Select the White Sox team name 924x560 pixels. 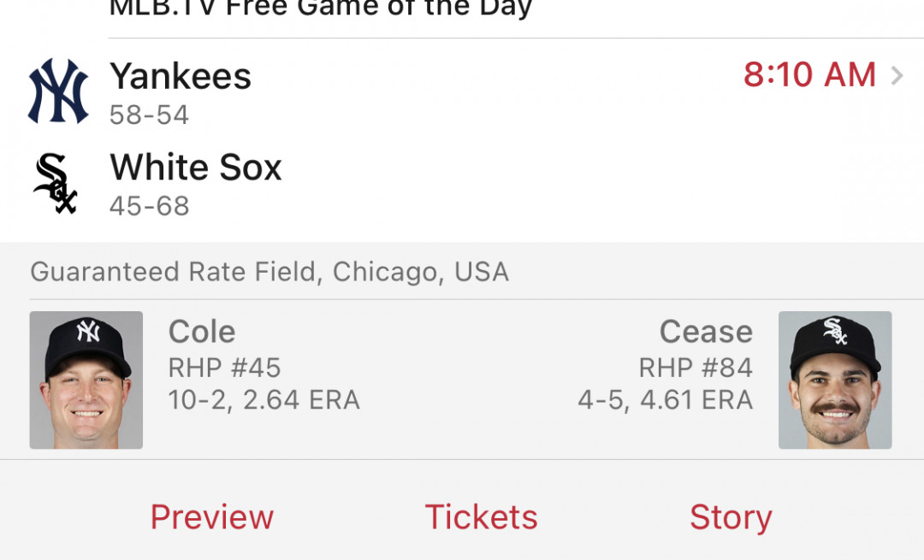[196, 168]
